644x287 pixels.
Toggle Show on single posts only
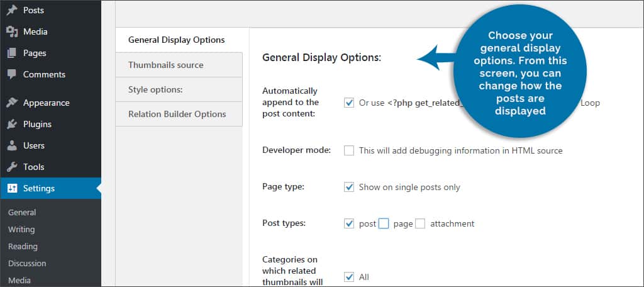348,187
